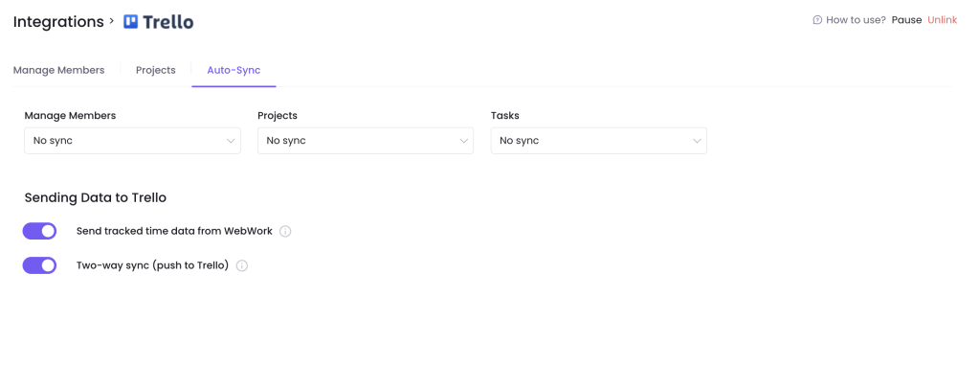Screen dimensions: 980x366
Task: Go back to Integrations breadcrumb
Action: (58, 22)
